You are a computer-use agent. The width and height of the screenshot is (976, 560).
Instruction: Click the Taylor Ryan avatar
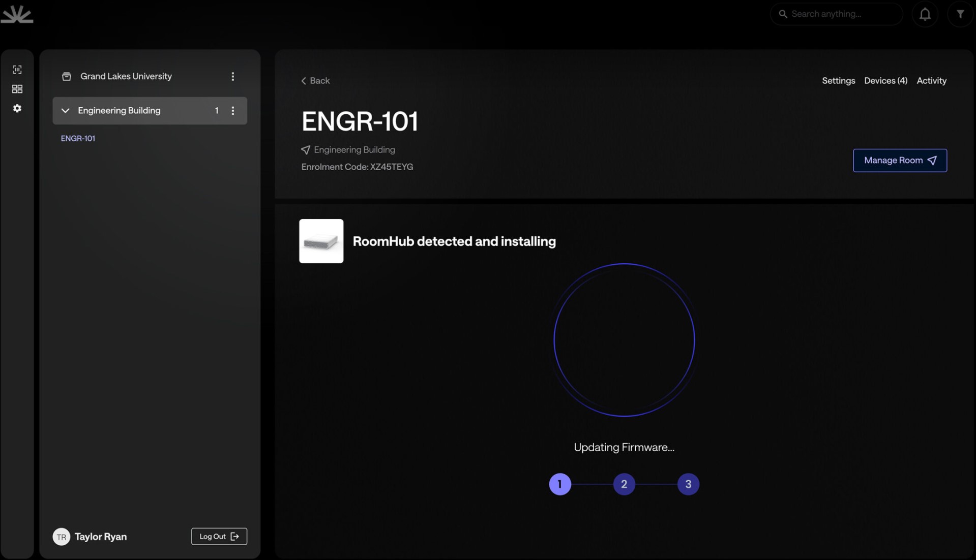click(x=61, y=537)
